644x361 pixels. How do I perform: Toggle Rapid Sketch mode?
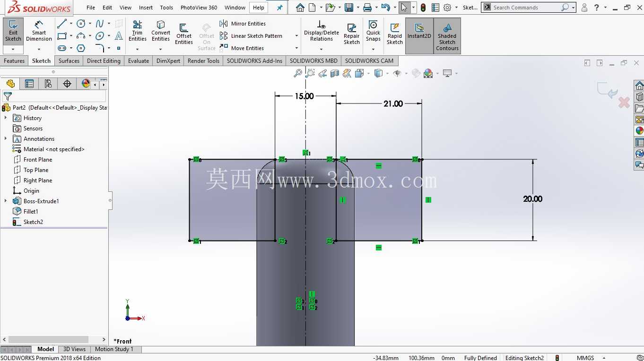point(395,34)
